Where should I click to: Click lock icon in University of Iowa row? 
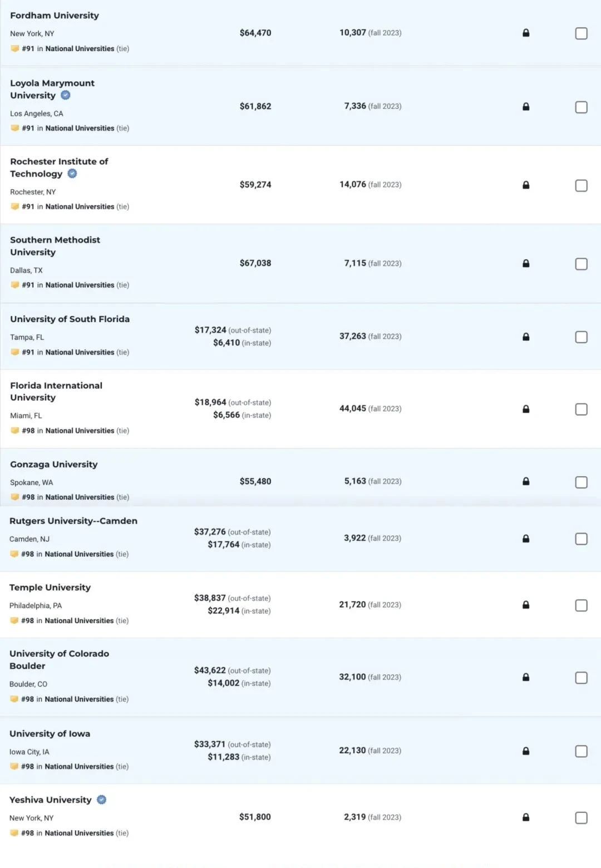(526, 751)
